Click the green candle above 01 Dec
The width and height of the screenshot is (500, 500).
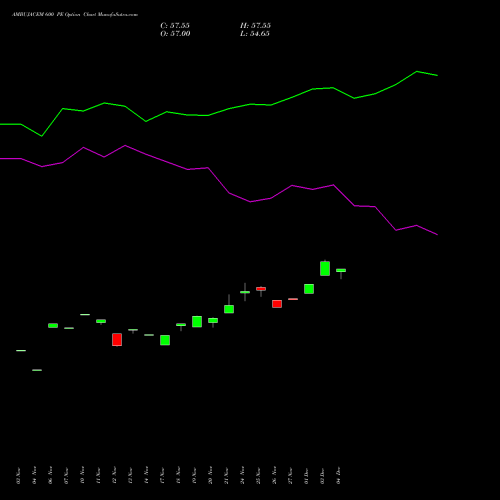(x=309, y=289)
